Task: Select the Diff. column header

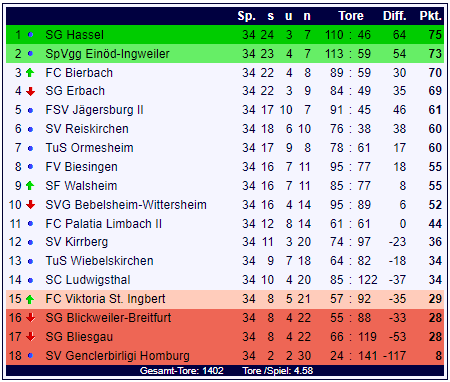Action: (395, 16)
